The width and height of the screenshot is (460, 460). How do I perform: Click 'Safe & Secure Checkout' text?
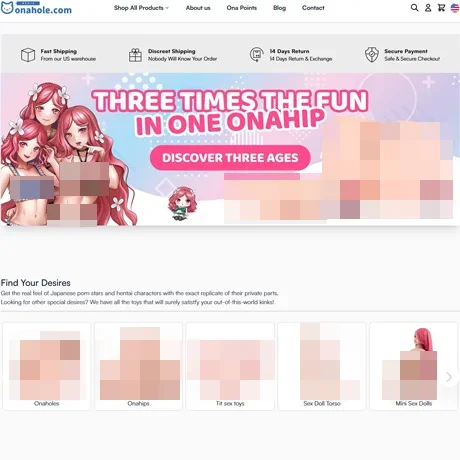point(412,59)
